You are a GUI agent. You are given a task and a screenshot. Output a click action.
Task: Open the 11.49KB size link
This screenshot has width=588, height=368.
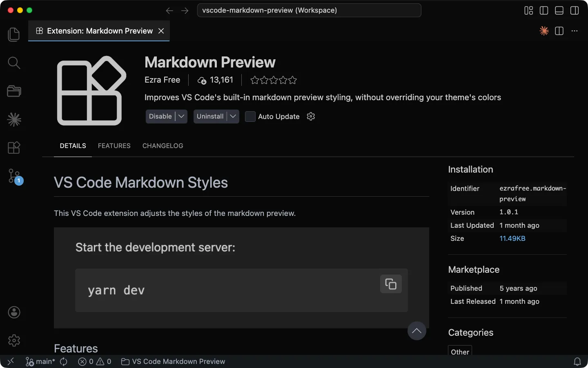512,238
